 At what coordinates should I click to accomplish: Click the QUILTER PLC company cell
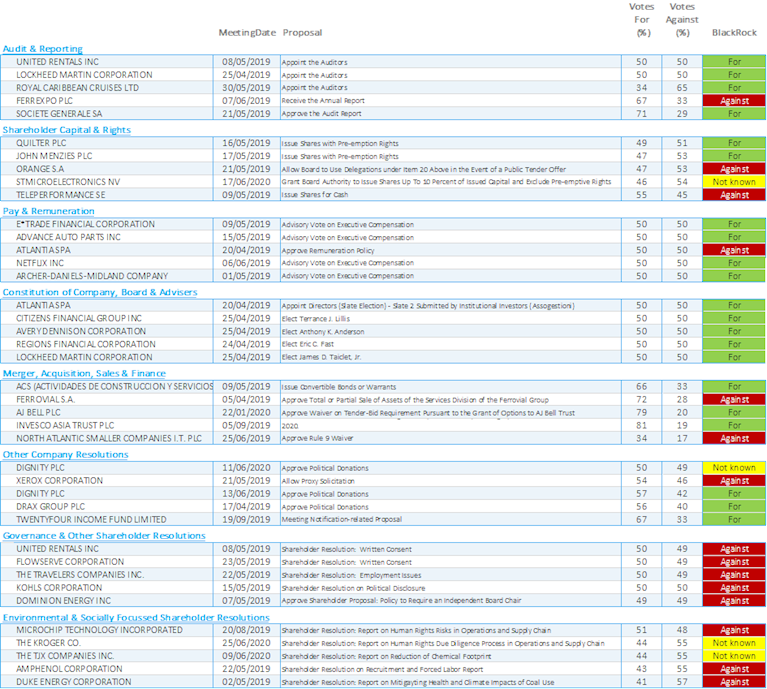[x=107, y=143]
